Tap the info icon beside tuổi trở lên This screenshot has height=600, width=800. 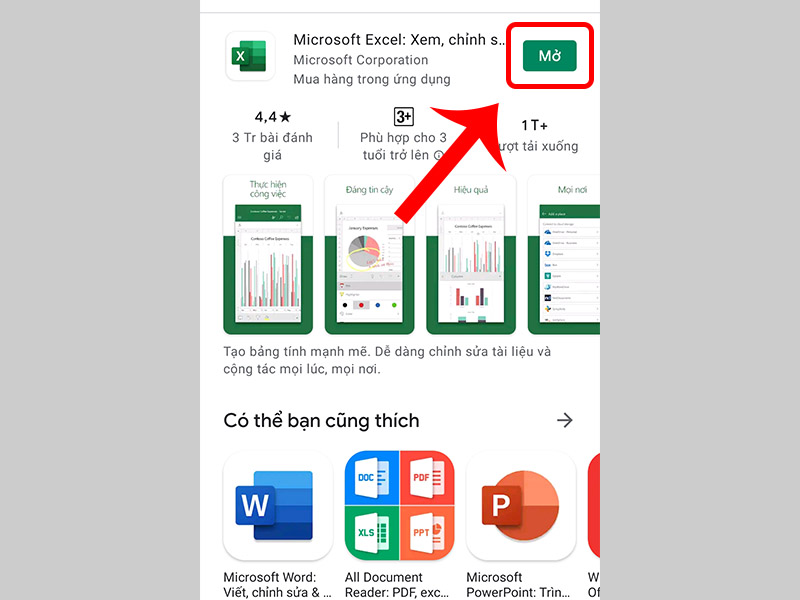point(438,155)
